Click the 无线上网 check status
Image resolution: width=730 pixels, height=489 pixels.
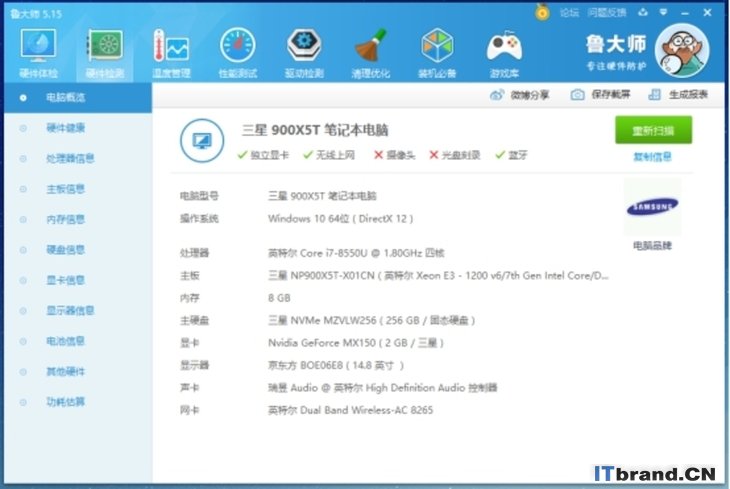click(329, 155)
